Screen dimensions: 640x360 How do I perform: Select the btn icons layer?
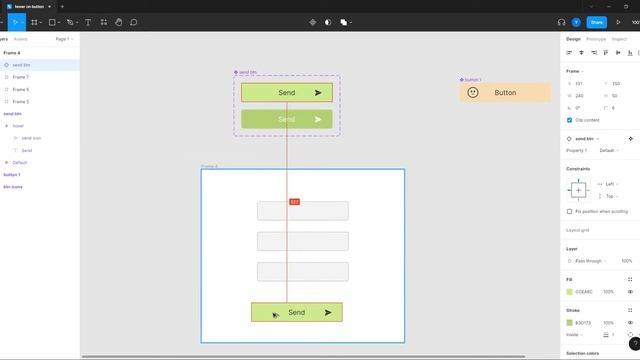tap(40, 187)
